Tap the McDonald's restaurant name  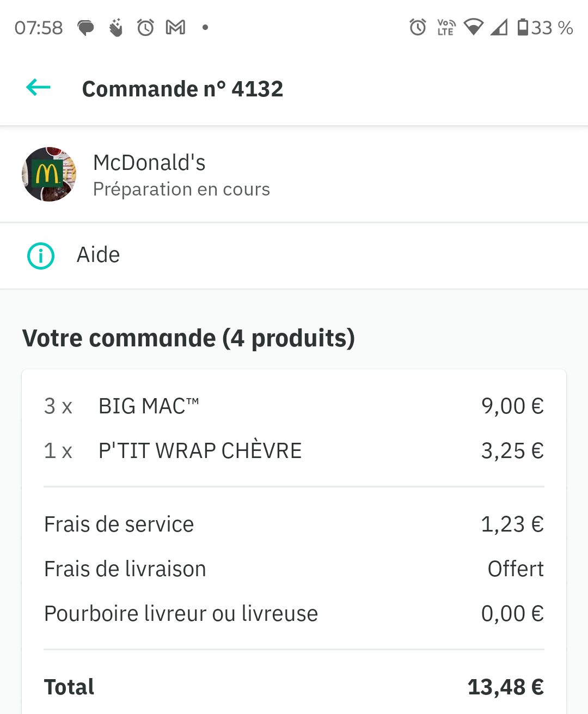(x=149, y=163)
